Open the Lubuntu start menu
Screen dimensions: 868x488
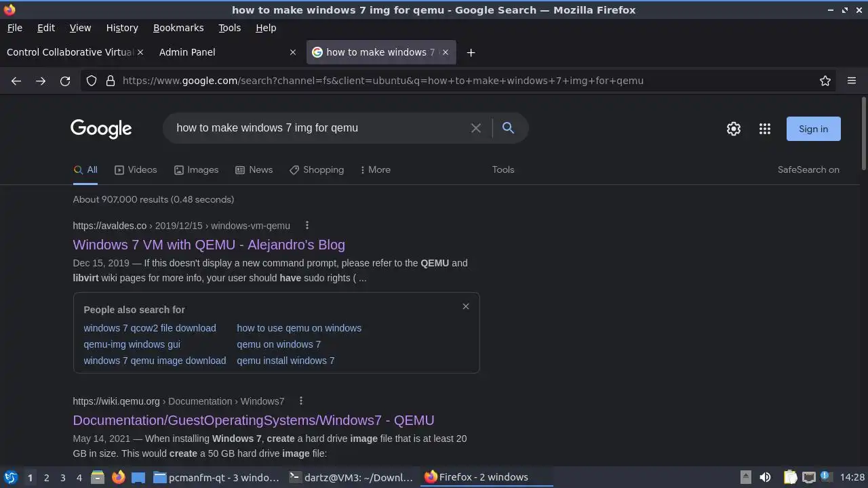[x=10, y=477]
